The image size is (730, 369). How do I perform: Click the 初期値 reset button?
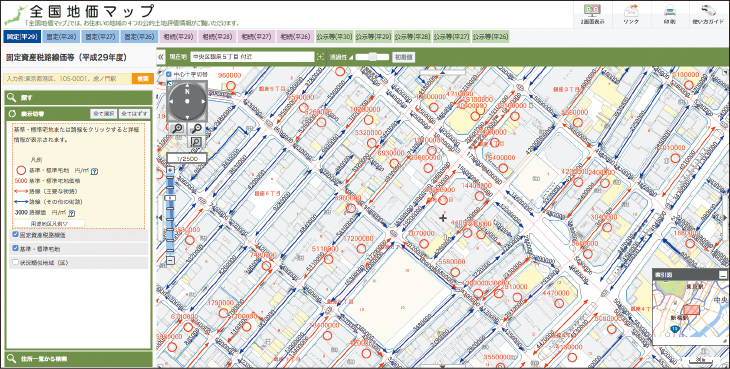[404, 57]
